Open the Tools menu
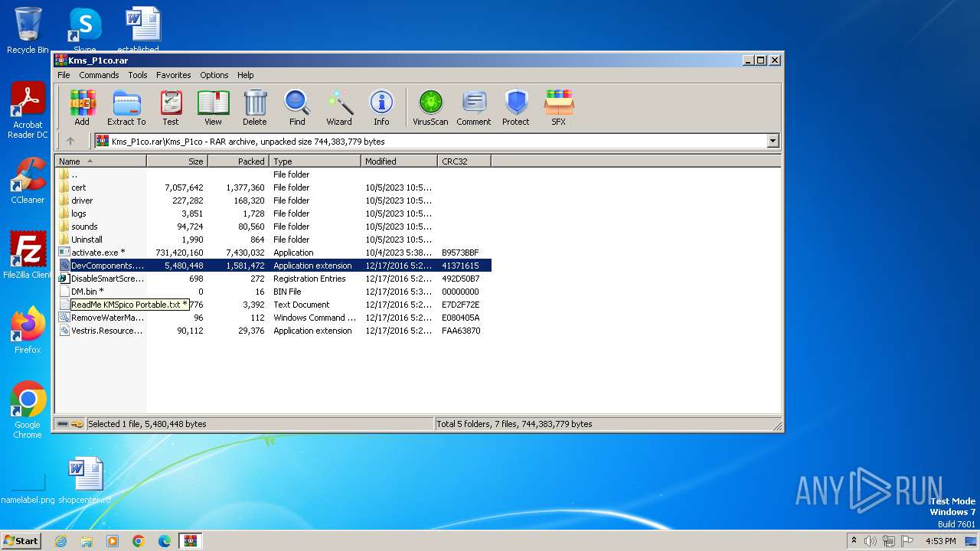Screen dimensions: 980x551 138,75
